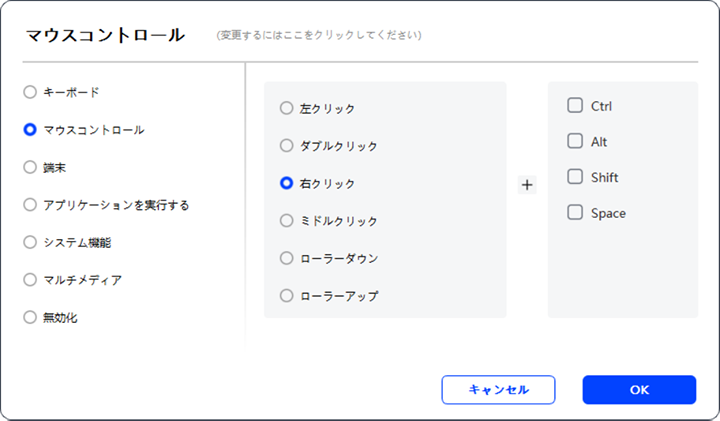
Task: Click the マウスコントロール title to rename
Action: pyautogui.click(x=105, y=35)
